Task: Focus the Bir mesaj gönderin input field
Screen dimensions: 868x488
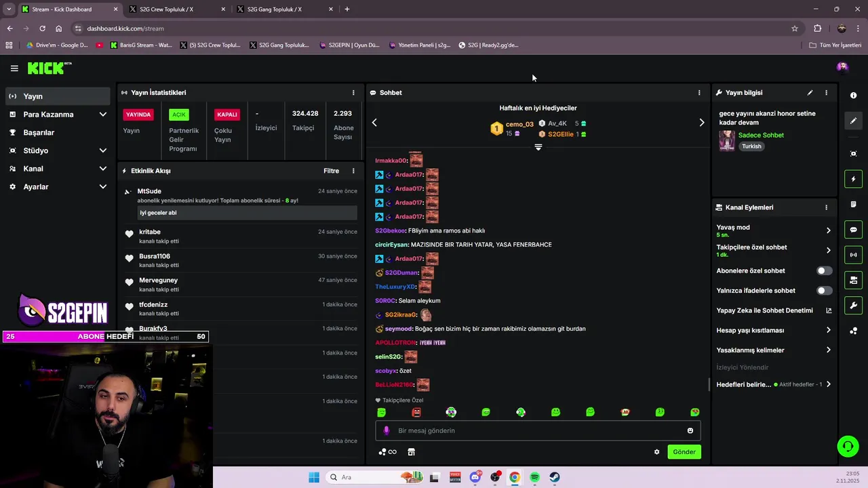Action: click(x=538, y=430)
